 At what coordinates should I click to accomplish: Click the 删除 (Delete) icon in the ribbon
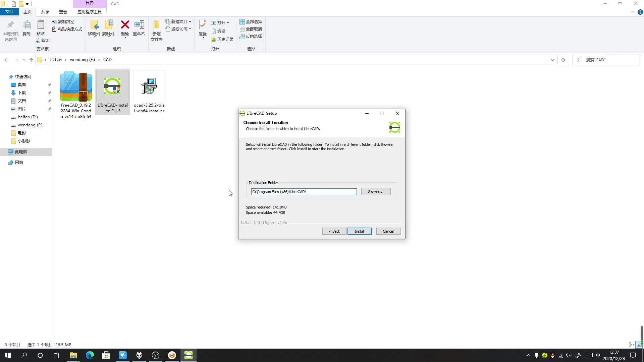124,28
